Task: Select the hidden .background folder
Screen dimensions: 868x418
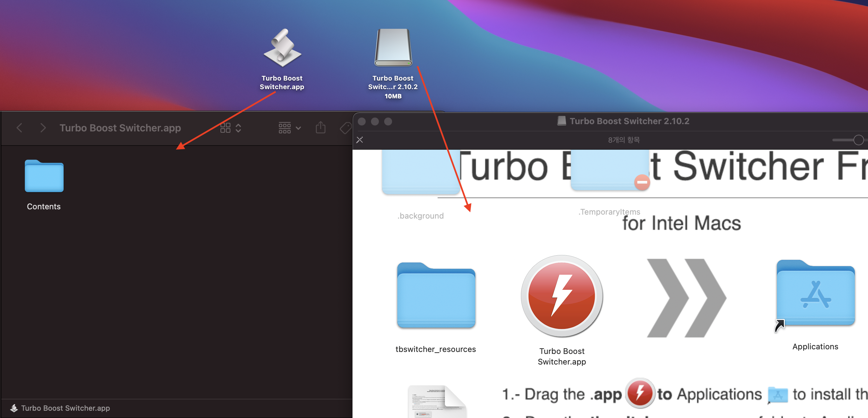Action: [x=420, y=173]
